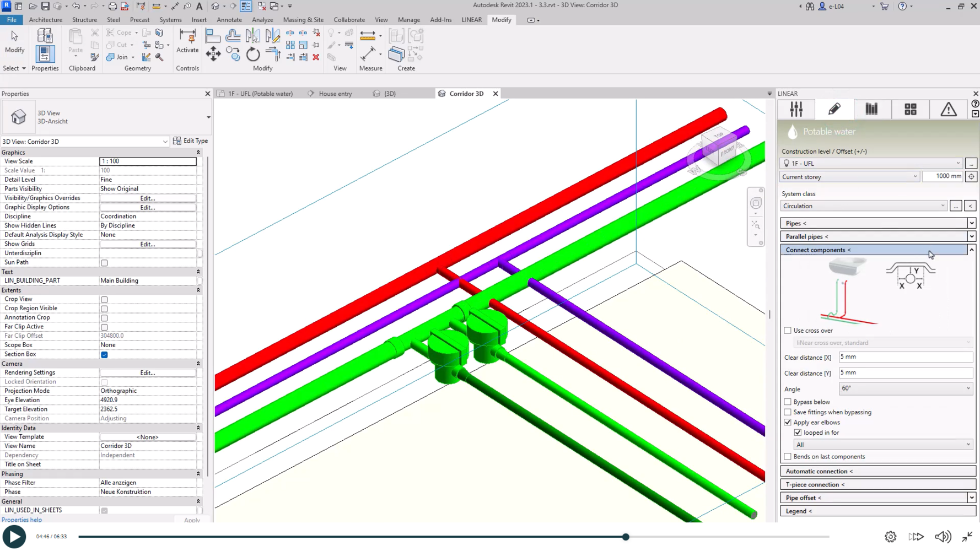Enable the Use cross over checkbox
980x551 pixels.
pyautogui.click(x=788, y=331)
